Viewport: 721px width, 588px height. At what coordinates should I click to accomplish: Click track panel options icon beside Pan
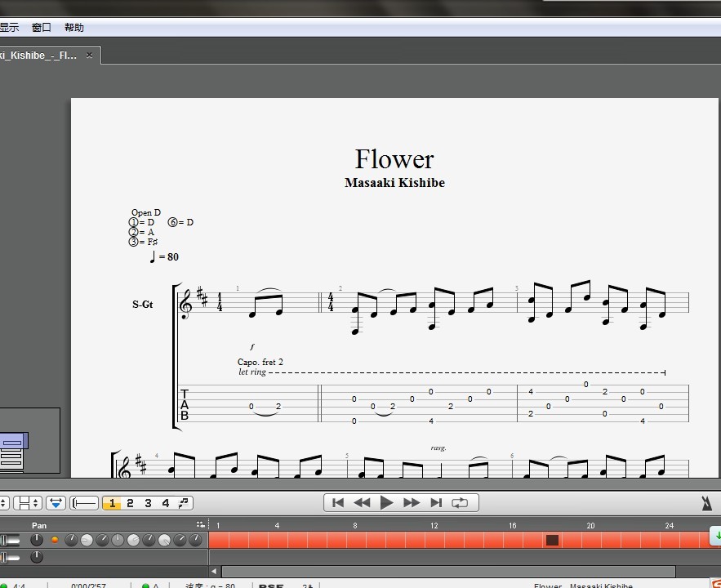pos(201,524)
